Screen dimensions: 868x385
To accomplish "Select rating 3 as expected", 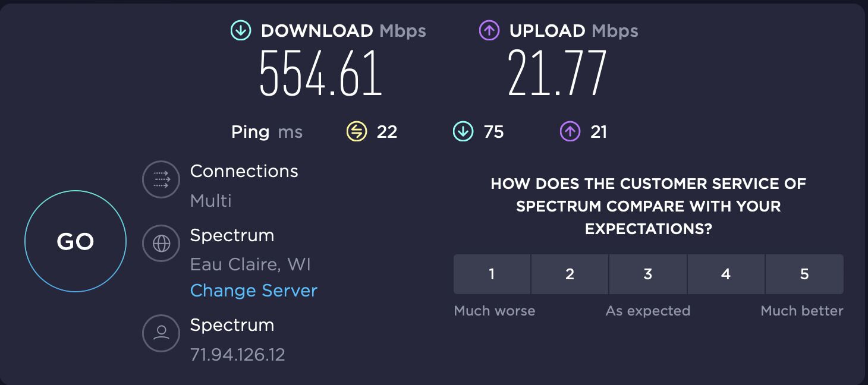I will pos(648,274).
